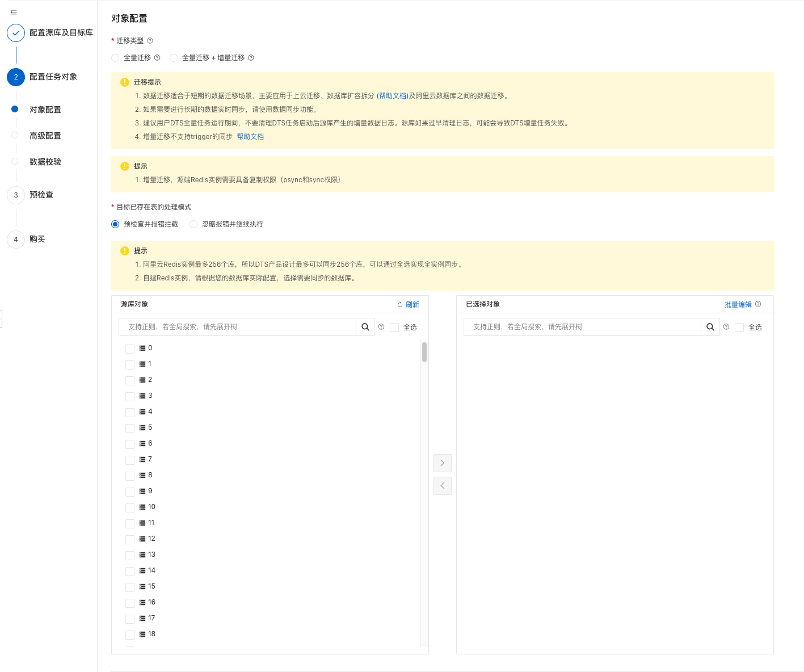Open 帮助文档 link in tip 1
This screenshot has height=672, width=804.
tap(393, 96)
